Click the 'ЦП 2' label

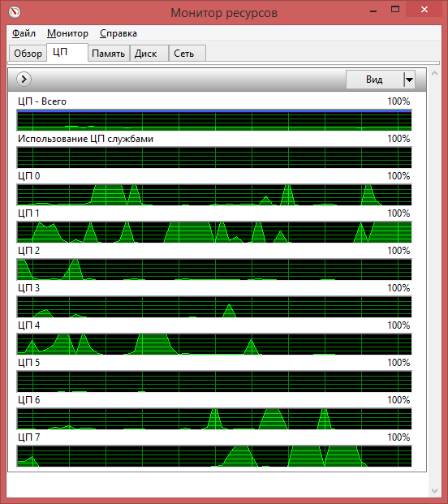(x=29, y=251)
